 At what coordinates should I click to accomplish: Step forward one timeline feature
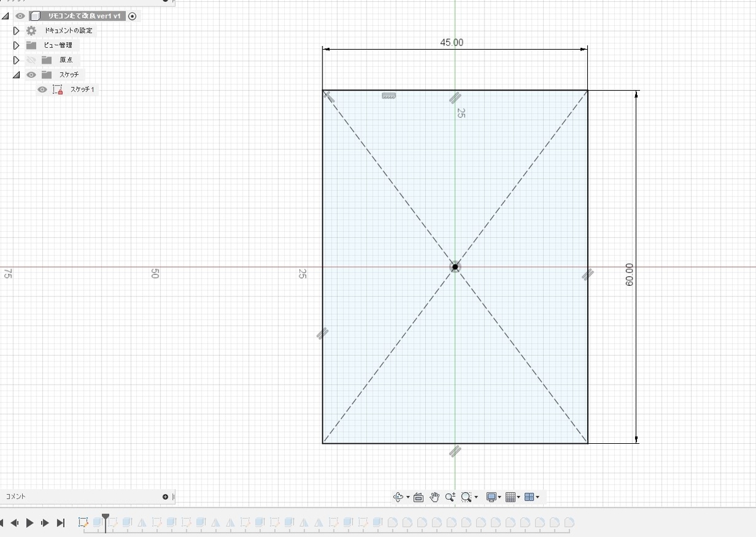[45, 523]
